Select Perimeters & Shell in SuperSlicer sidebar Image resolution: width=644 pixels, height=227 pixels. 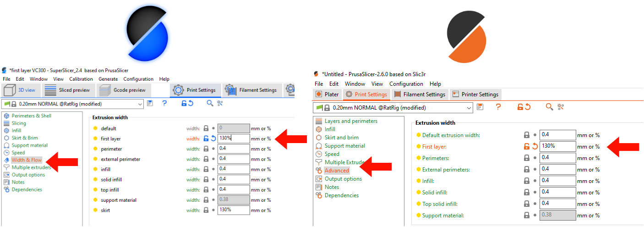pos(32,116)
